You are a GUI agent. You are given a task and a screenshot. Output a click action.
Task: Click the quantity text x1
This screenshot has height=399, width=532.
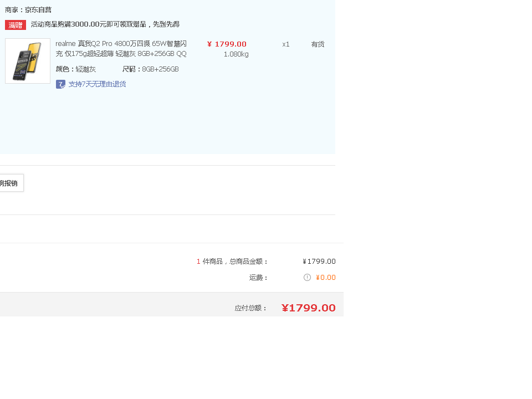pos(286,44)
